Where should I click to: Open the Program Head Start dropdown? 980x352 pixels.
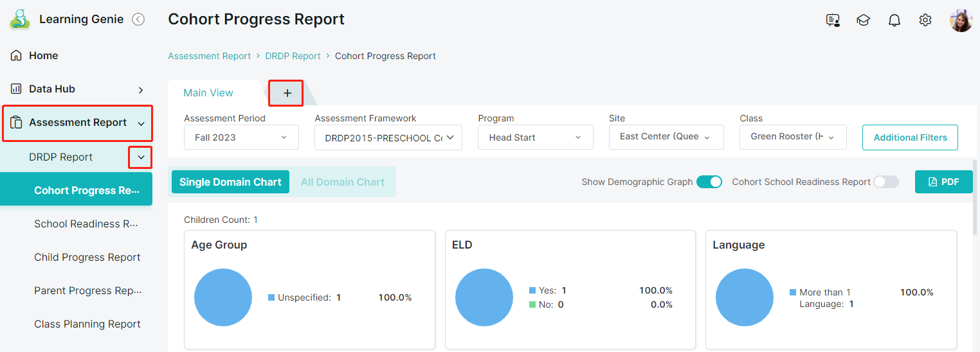point(534,137)
